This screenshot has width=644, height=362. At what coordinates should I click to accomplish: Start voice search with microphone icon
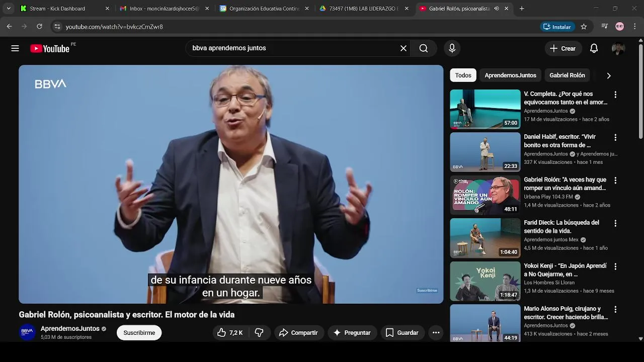(452, 48)
